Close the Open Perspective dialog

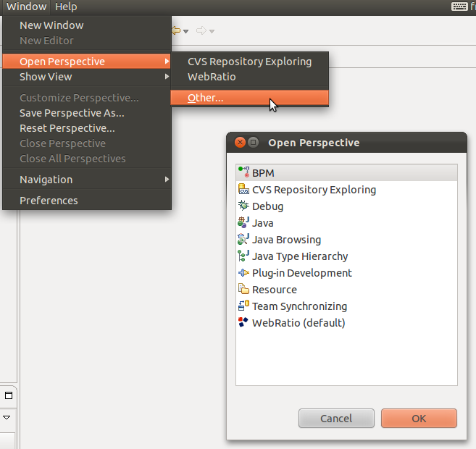tap(240, 142)
